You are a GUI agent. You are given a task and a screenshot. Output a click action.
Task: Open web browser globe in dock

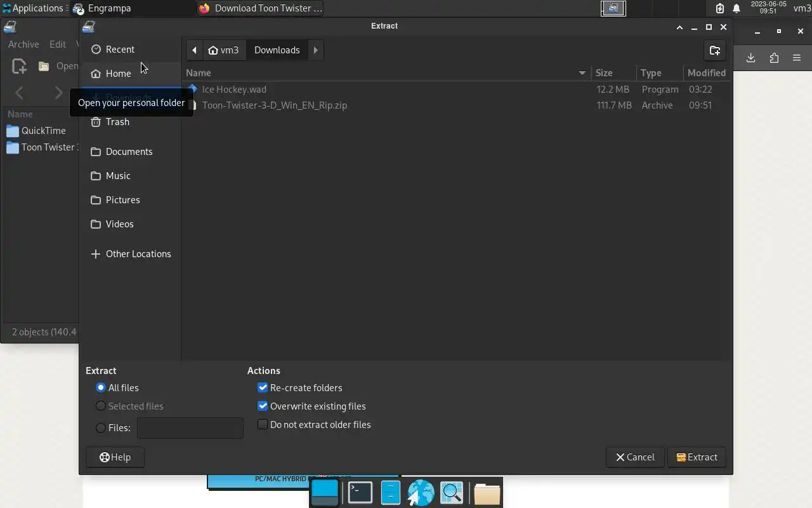(421, 493)
